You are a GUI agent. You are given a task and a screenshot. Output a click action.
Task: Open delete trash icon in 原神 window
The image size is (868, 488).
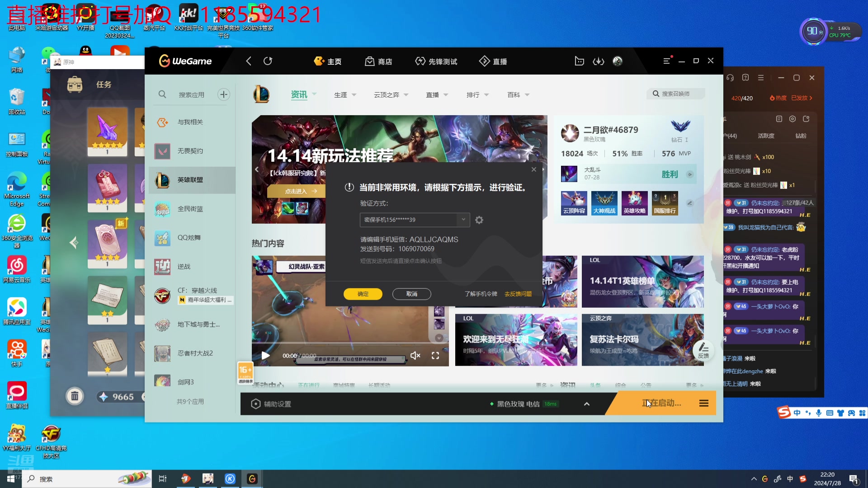pyautogui.click(x=75, y=396)
